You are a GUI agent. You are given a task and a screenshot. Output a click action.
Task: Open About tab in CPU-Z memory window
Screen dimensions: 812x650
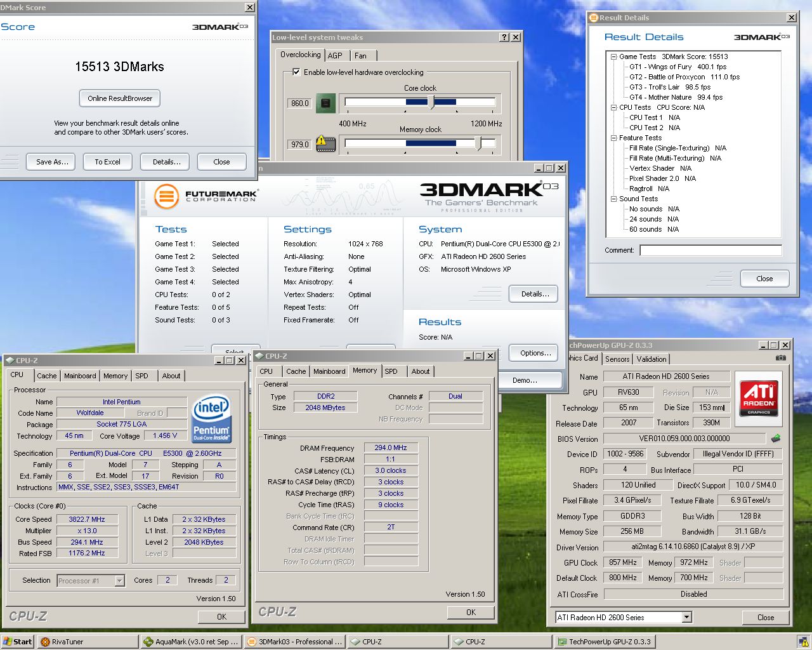click(420, 371)
